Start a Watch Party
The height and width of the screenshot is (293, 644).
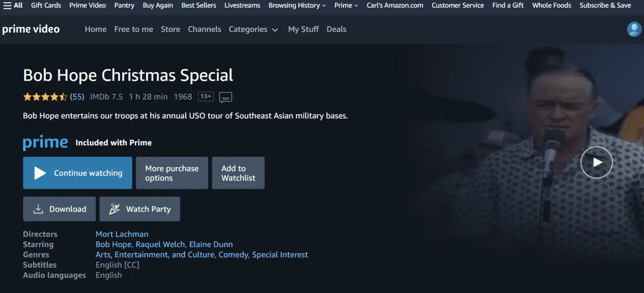[x=140, y=209]
